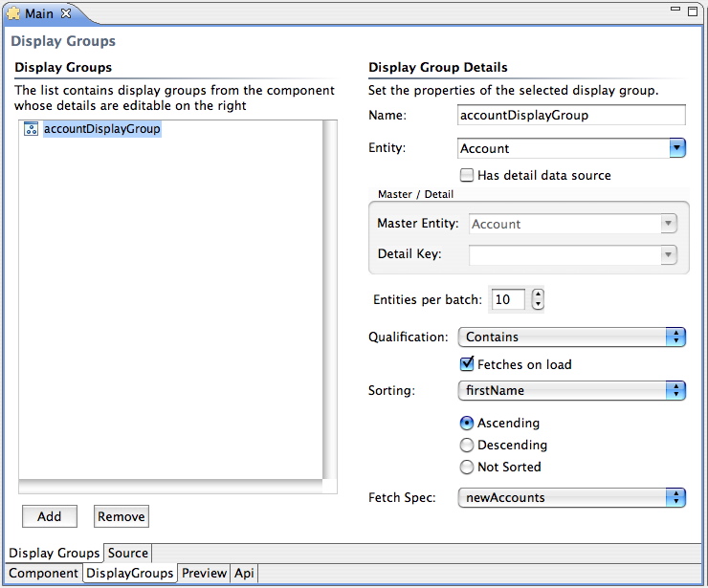The width and height of the screenshot is (708, 588).
Task: Maximize the editor view pane
Action: [x=693, y=11]
